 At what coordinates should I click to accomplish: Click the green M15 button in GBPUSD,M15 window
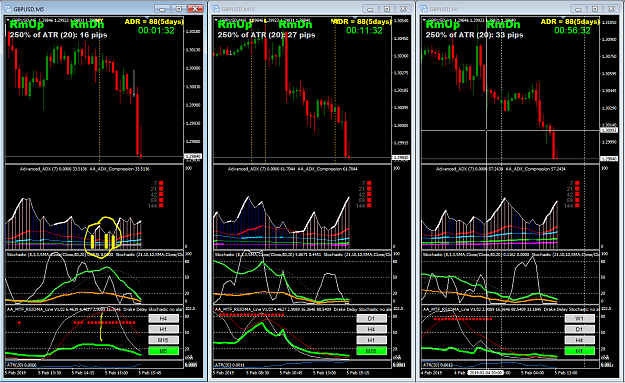point(371,351)
